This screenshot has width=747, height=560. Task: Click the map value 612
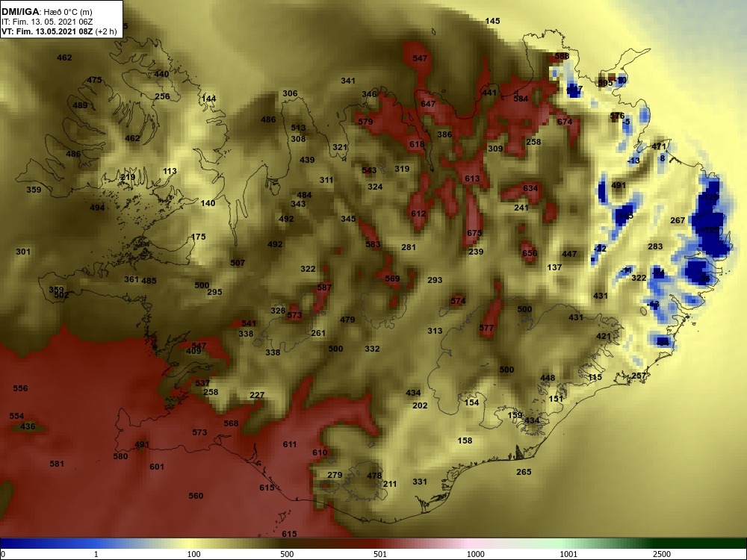tap(418, 214)
